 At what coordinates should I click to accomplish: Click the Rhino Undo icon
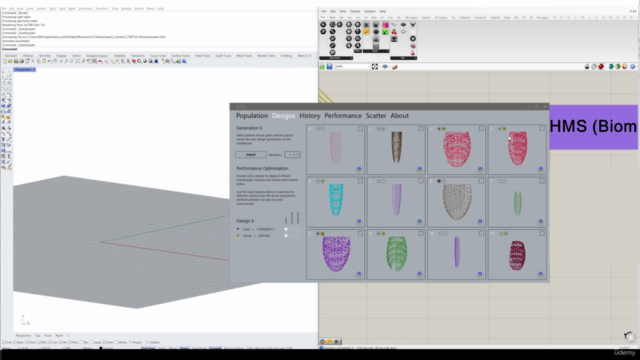pyautogui.click(x=50, y=61)
